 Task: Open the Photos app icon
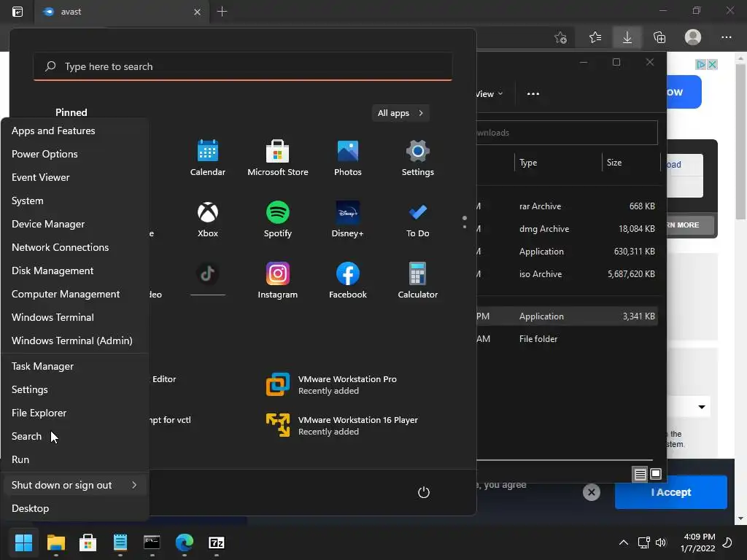348,158
